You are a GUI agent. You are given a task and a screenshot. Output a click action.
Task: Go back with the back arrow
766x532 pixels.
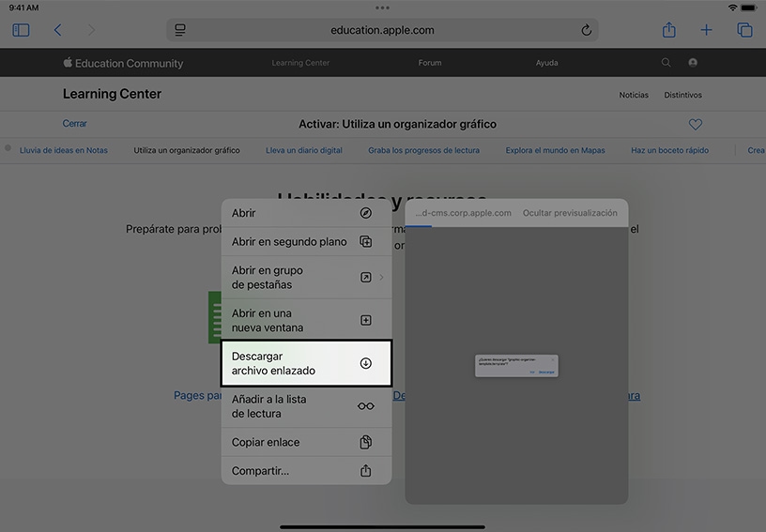tap(57, 30)
